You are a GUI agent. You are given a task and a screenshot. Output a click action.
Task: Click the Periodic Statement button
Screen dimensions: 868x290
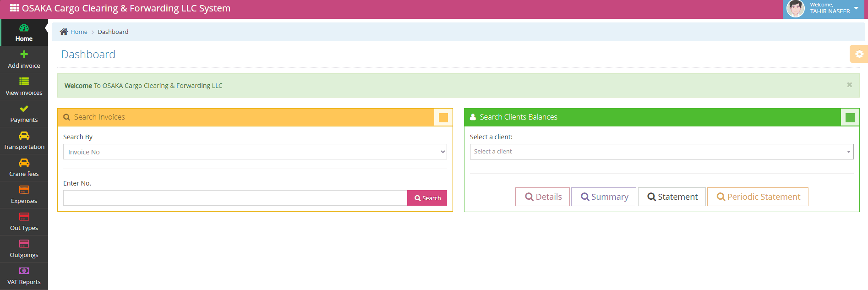[x=758, y=197]
